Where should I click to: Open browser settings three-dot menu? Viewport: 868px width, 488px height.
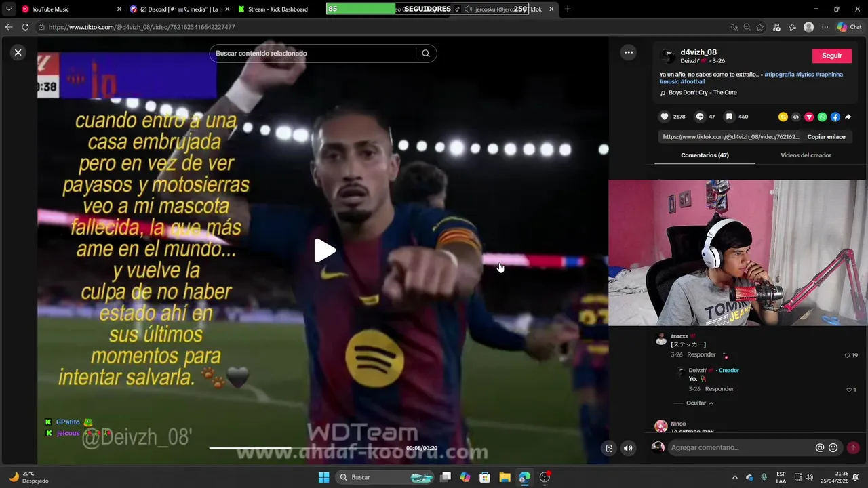[825, 27]
